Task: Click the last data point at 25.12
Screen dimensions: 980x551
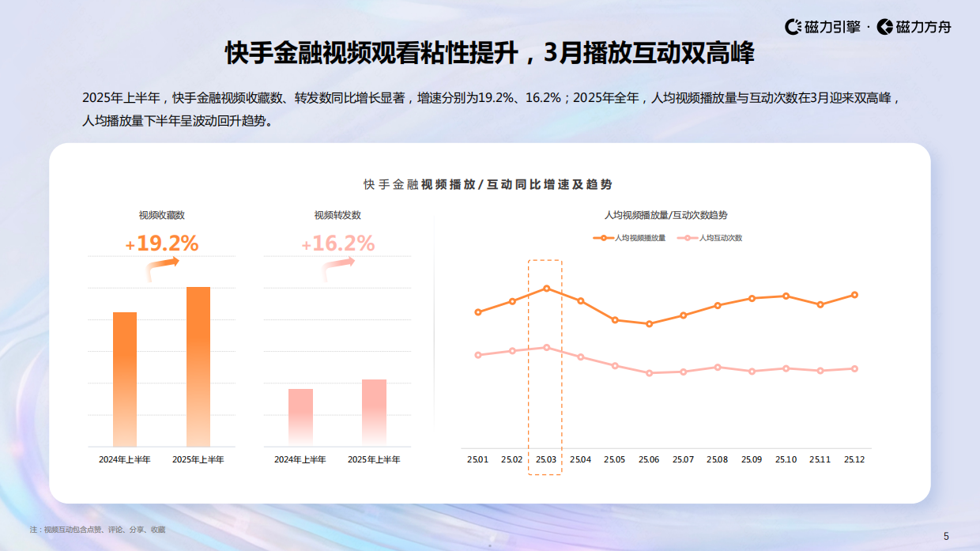Action: pyautogui.click(x=854, y=293)
